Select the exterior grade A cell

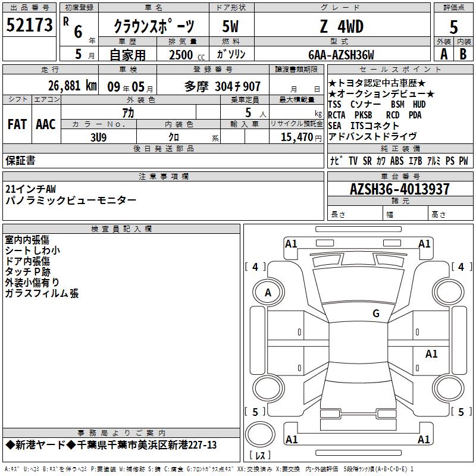click(x=443, y=54)
